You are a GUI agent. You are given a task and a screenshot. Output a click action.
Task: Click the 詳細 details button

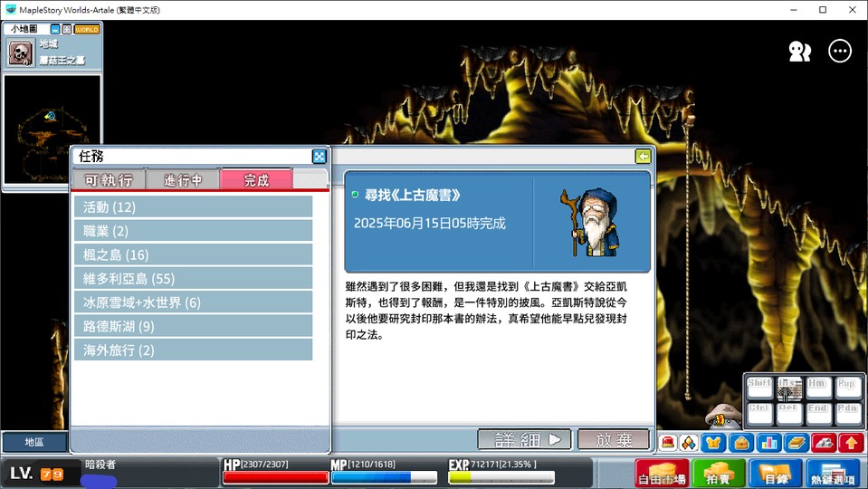tap(524, 440)
